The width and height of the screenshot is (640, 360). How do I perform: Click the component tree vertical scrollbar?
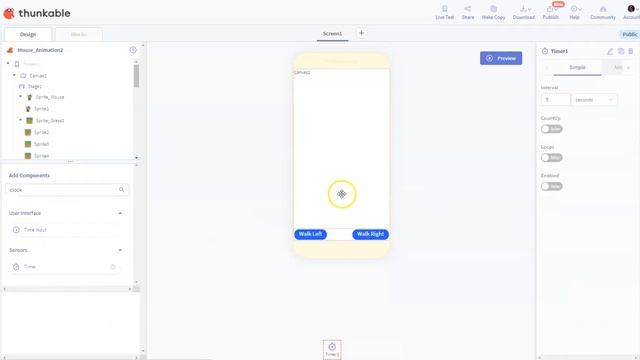tap(136, 76)
